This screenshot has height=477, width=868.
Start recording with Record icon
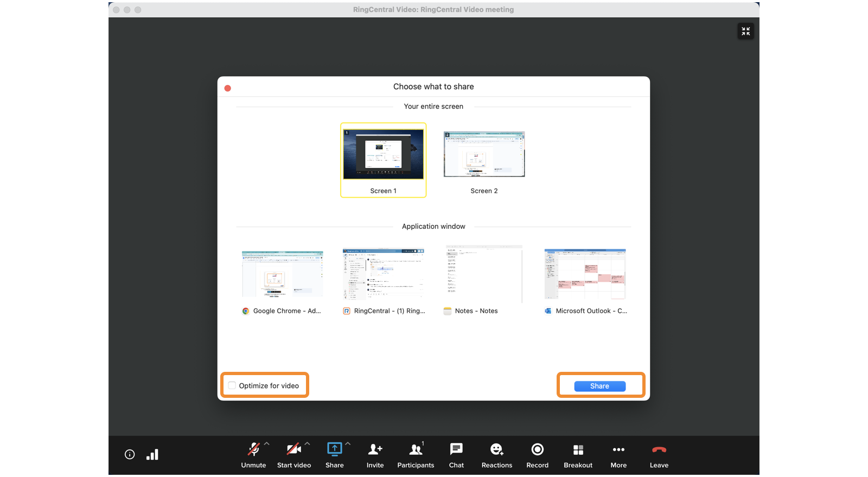[537, 449]
